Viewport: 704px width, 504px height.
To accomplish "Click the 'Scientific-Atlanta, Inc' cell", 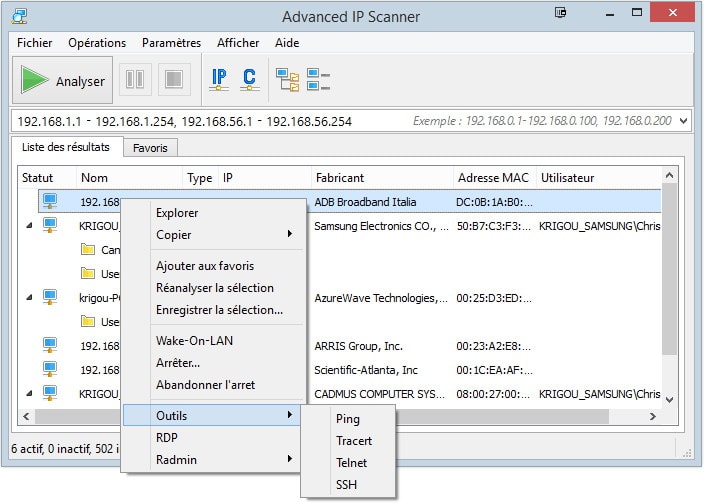I will (366, 370).
